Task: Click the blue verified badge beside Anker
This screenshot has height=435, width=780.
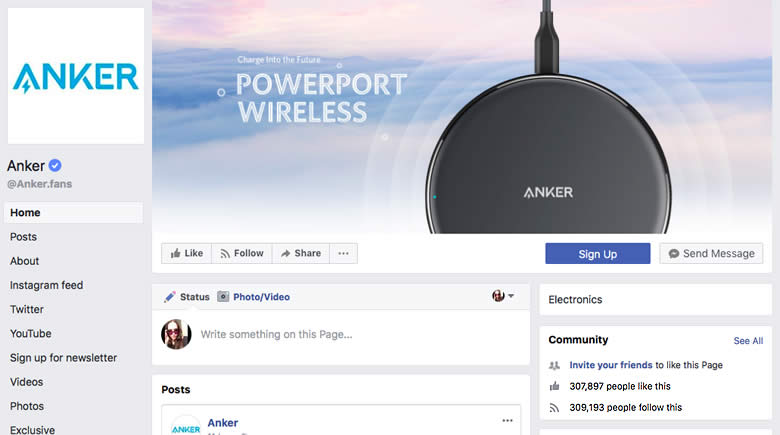Action: pyautogui.click(x=55, y=165)
